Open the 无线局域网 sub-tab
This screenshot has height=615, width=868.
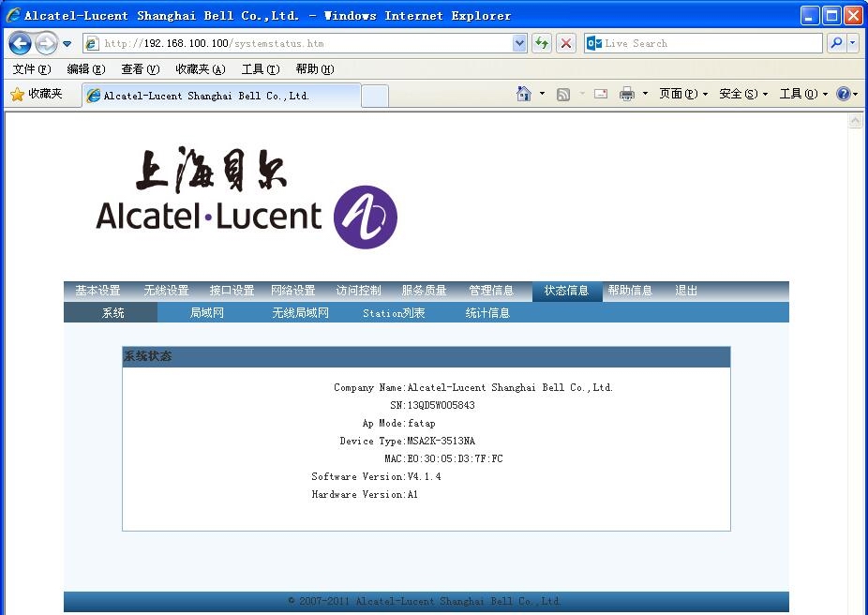[301, 313]
